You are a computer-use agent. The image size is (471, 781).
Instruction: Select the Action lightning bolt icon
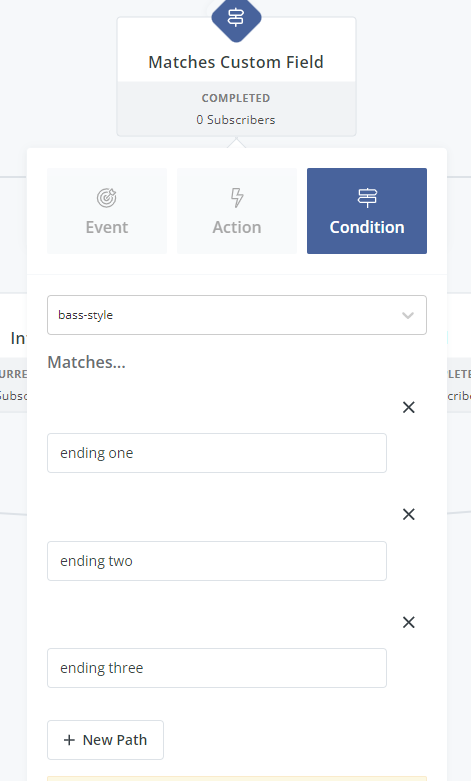click(x=237, y=198)
